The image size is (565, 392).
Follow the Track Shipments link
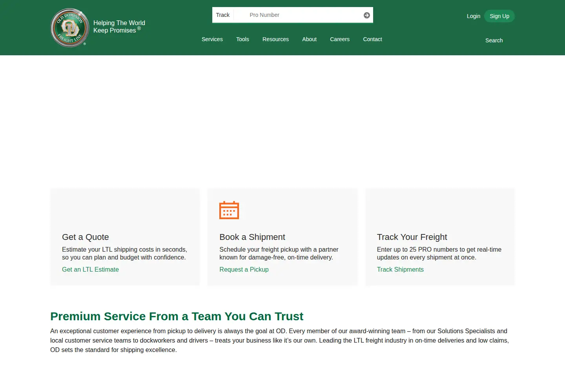point(400,269)
